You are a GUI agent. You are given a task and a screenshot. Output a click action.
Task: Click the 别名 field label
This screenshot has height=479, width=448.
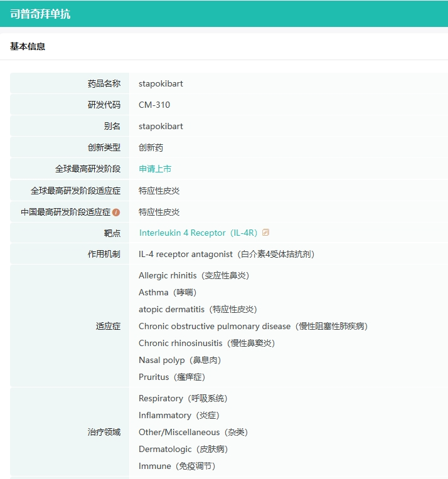(x=112, y=126)
